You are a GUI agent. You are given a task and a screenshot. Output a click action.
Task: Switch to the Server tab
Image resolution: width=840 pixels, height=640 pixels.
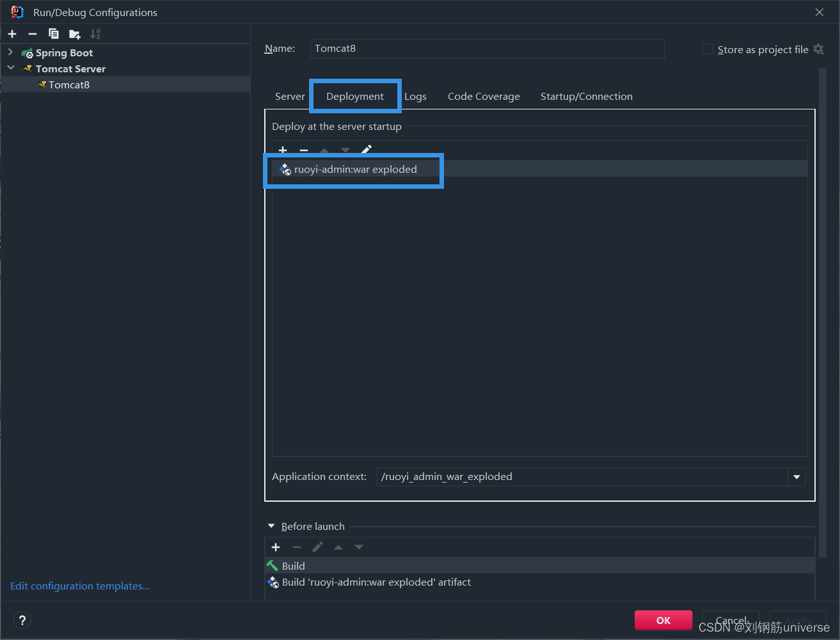pyautogui.click(x=290, y=97)
